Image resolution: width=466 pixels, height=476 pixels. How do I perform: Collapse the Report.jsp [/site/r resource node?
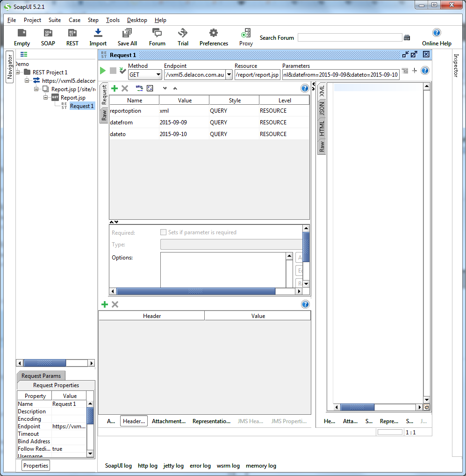36,89
